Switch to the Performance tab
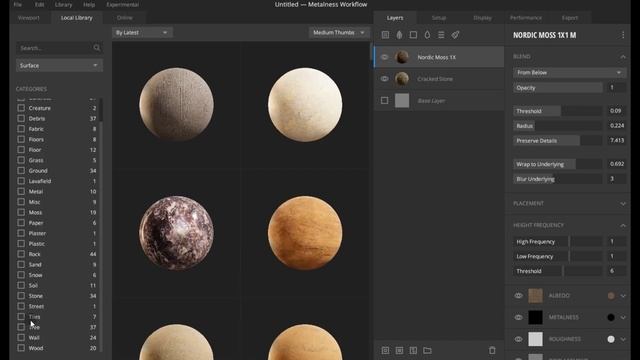Image resolution: width=640 pixels, height=360 pixels. point(526,18)
